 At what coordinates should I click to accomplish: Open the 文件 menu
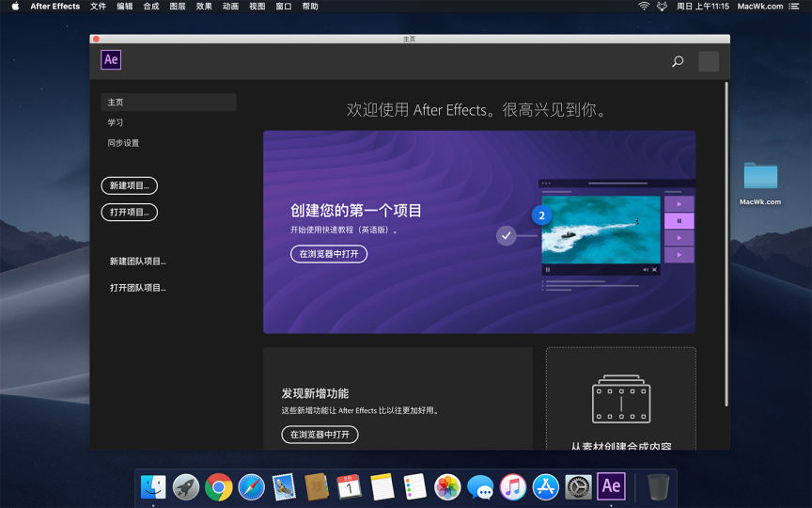coord(98,7)
